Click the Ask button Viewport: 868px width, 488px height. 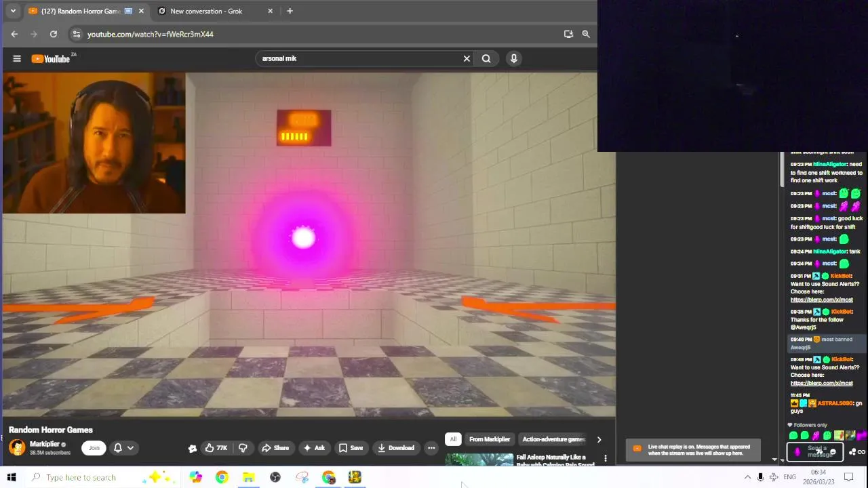click(x=314, y=447)
